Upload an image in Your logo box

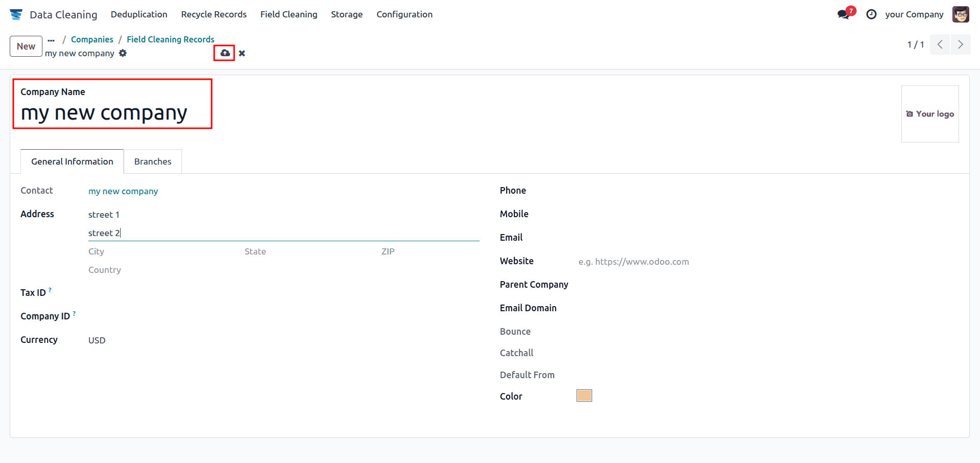tap(930, 114)
